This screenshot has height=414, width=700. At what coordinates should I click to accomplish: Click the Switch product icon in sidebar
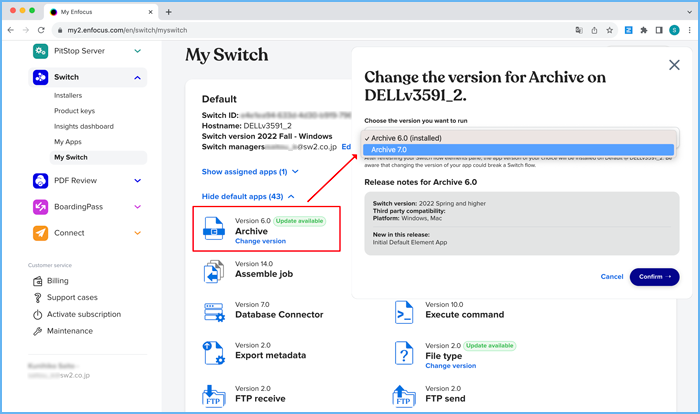(40, 77)
